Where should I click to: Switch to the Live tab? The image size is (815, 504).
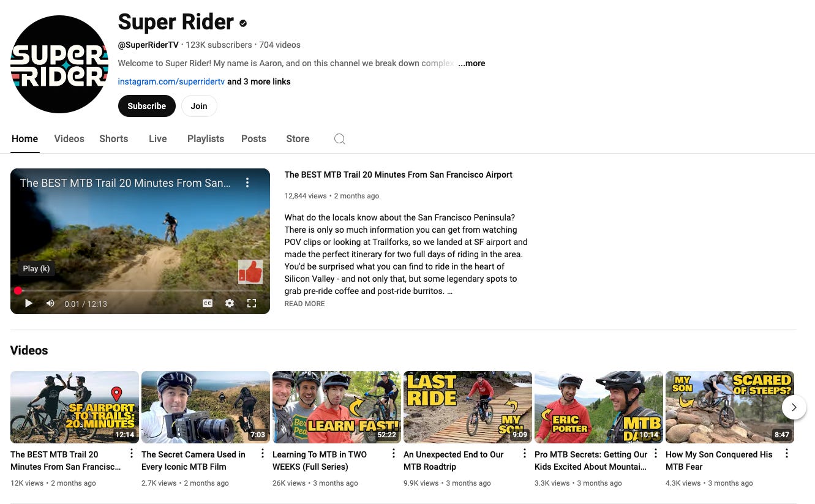[x=158, y=139]
